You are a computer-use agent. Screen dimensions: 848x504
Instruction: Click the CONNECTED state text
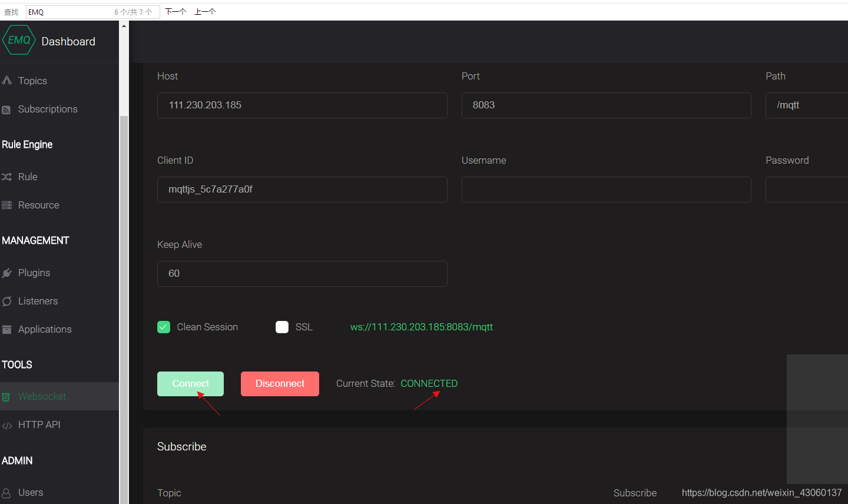tap(429, 383)
